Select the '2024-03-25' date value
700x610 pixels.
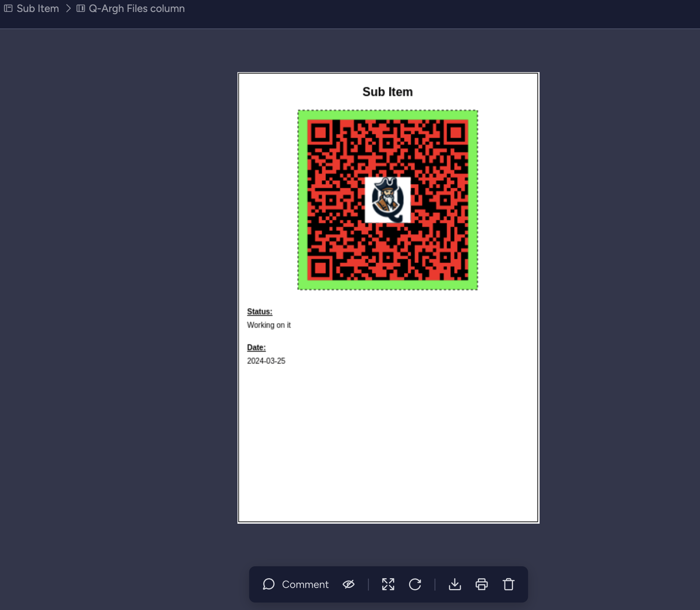click(x=266, y=361)
